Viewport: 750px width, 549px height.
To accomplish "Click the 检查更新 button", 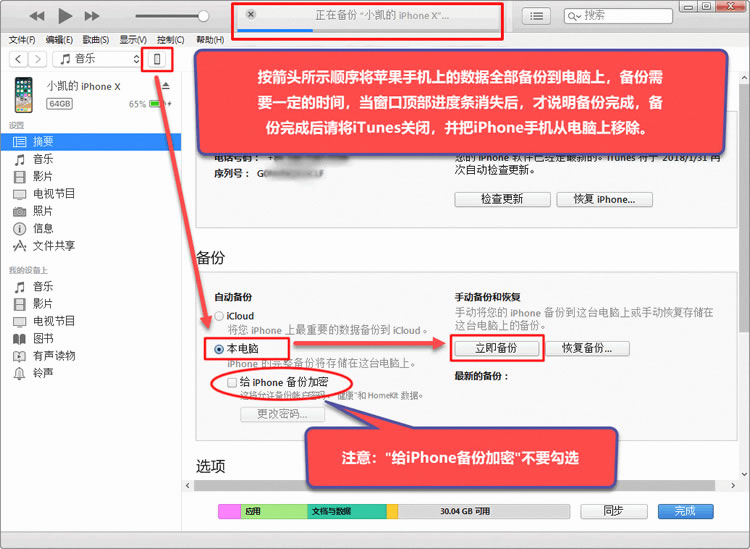I will pyautogui.click(x=502, y=199).
